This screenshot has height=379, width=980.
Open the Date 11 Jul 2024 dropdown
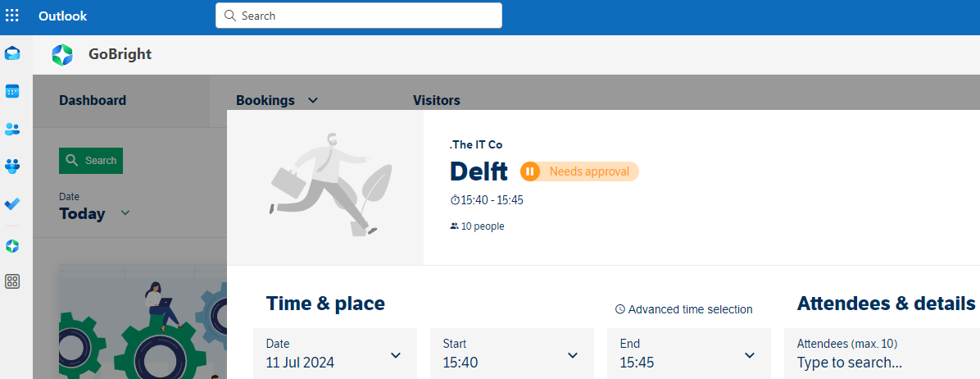(334, 354)
